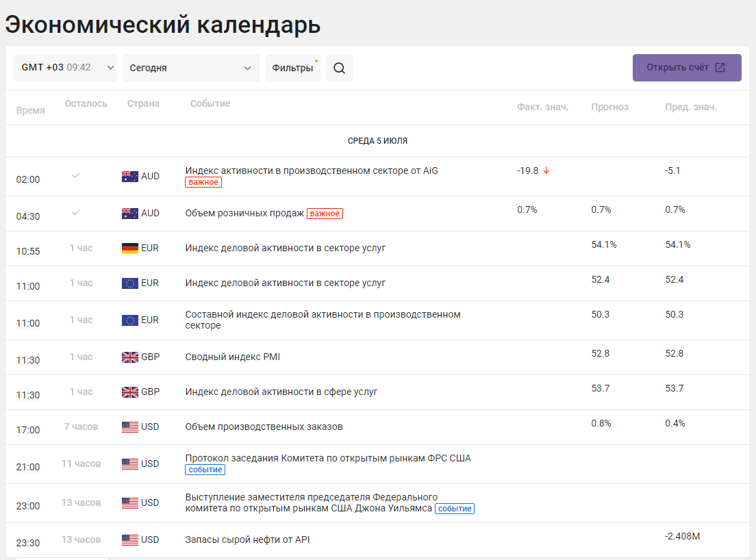
Task: Open the Объем розничных продаж event
Action: 244,213
